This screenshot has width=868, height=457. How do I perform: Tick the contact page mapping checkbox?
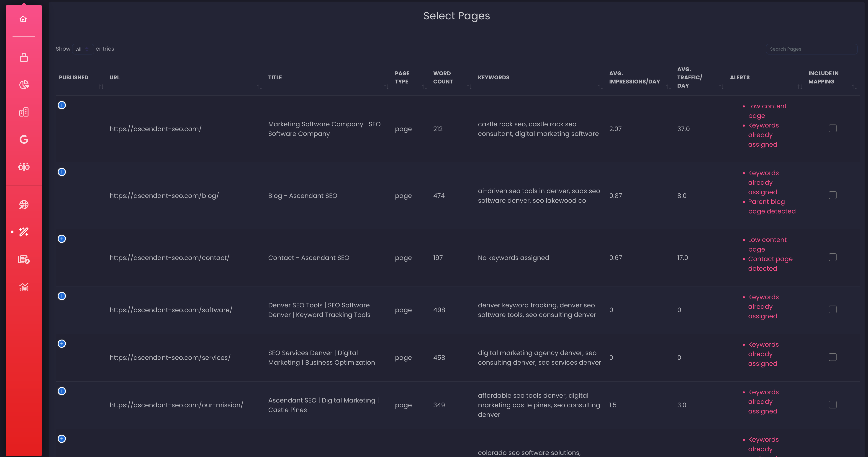coord(833,257)
